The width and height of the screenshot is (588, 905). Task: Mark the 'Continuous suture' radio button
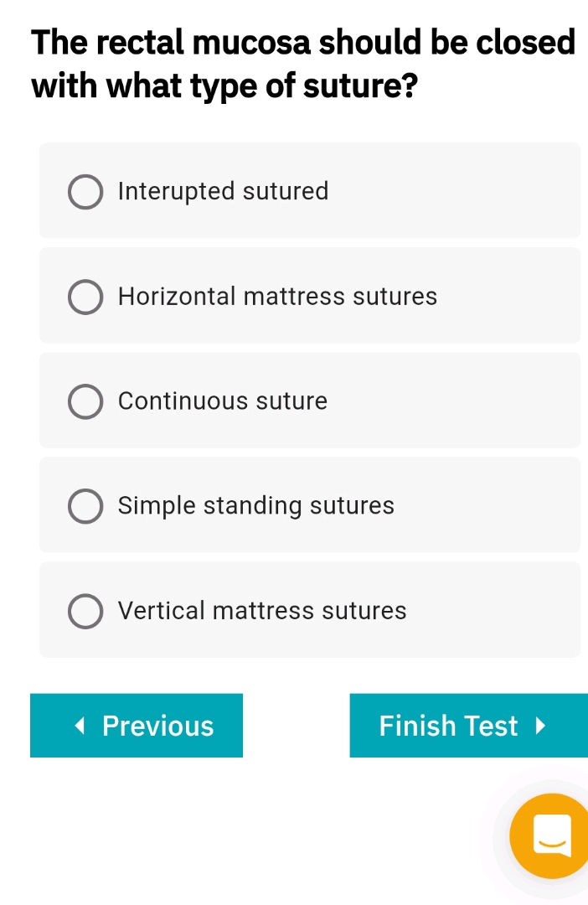tap(85, 401)
